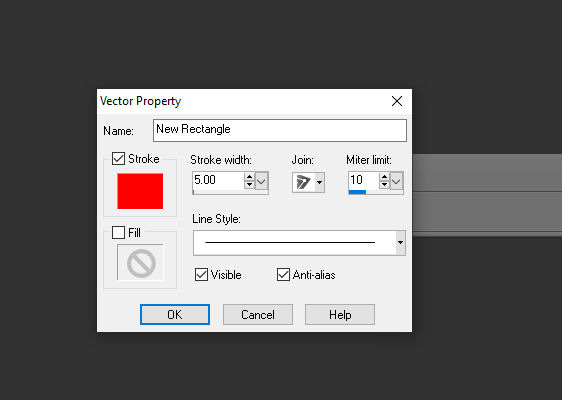The image size is (562, 400).
Task: Click the empty fill no-color icon
Action: (x=140, y=263)
